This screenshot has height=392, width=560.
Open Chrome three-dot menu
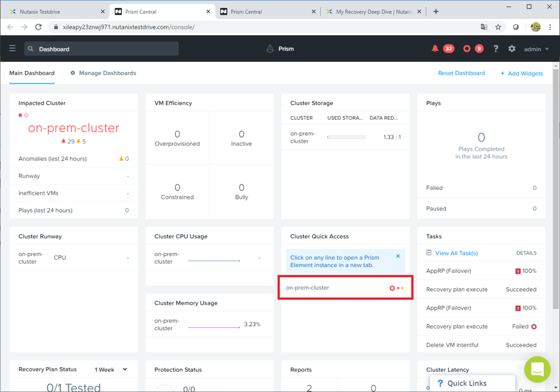[551, 27]
